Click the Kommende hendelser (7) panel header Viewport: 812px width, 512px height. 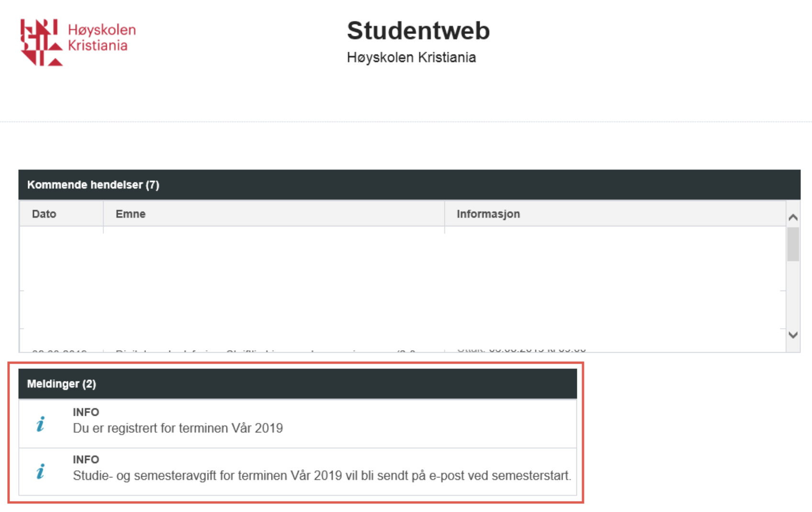pyautogui.click(x=409, y=185)
